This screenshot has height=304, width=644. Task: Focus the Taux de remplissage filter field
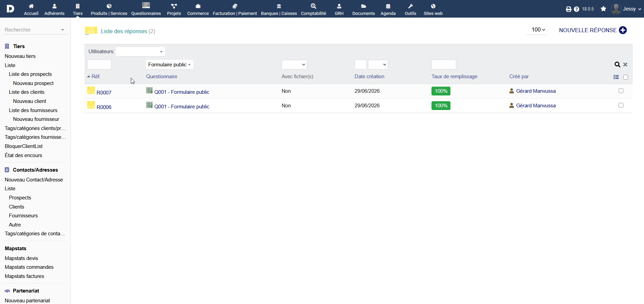444,65
